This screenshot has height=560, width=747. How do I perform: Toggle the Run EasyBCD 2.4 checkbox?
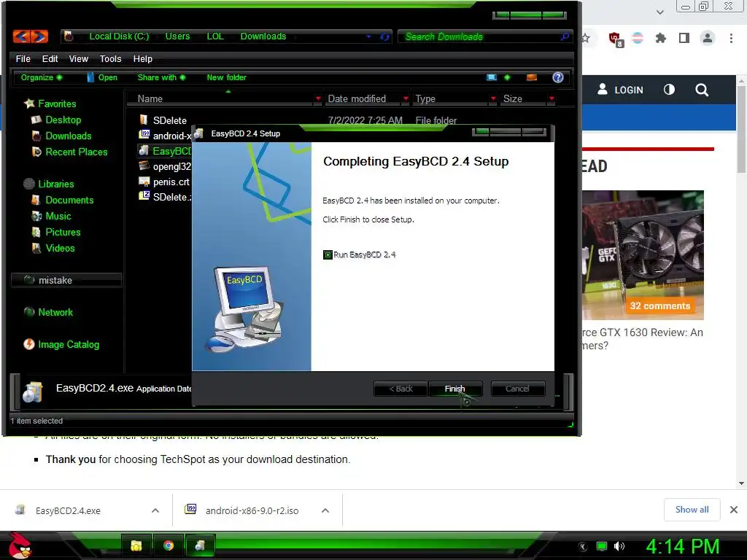[328, 254]
